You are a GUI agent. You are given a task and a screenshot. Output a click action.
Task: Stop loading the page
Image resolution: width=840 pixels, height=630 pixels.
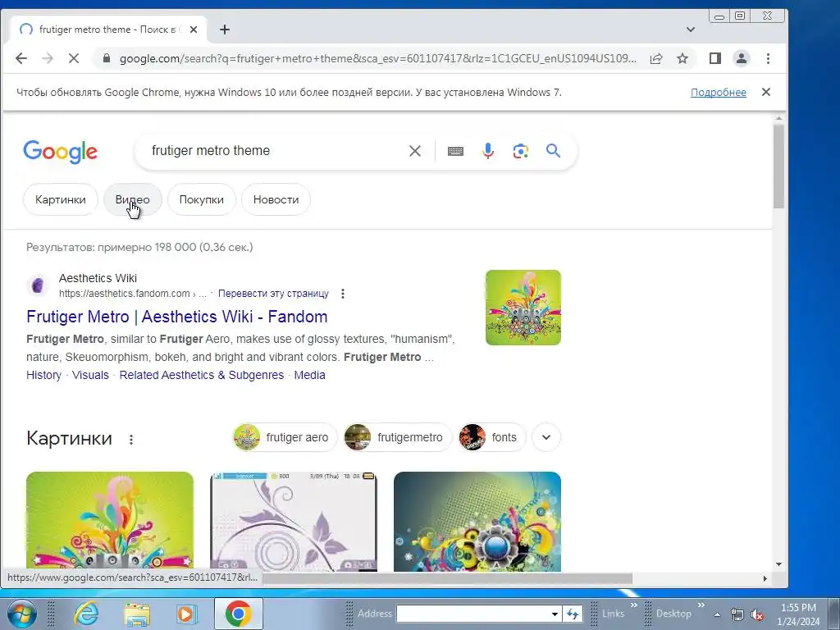coord(73,58)
